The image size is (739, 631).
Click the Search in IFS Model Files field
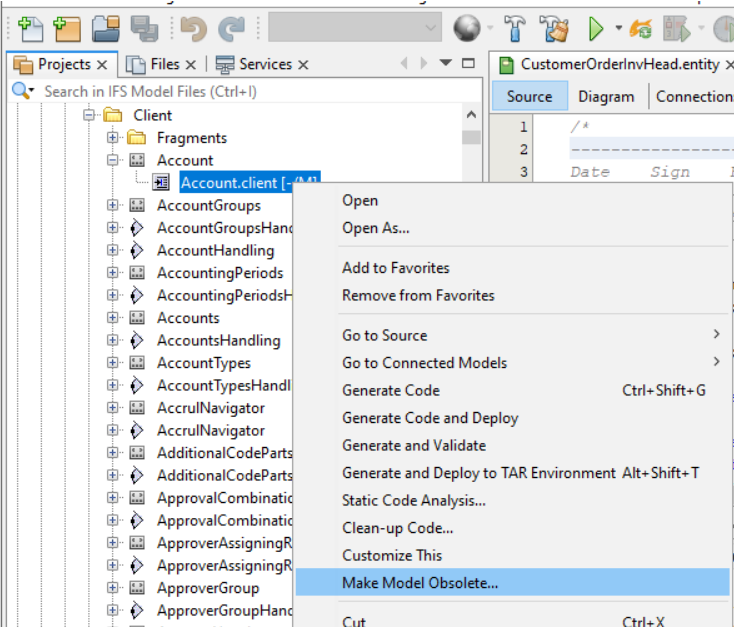click(x=150, y=91)
